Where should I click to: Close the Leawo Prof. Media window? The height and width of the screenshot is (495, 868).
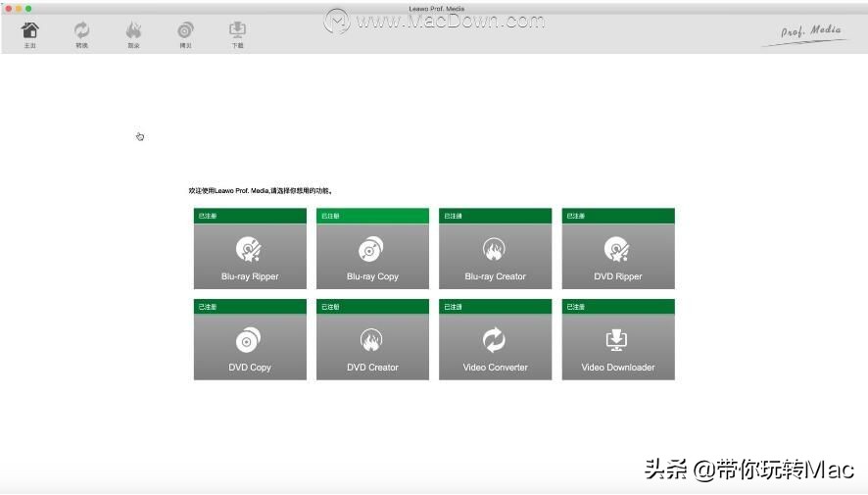coord(8,9)
